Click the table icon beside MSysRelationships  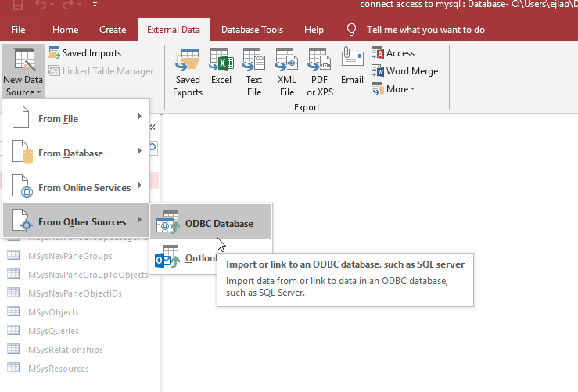(13, 349)
